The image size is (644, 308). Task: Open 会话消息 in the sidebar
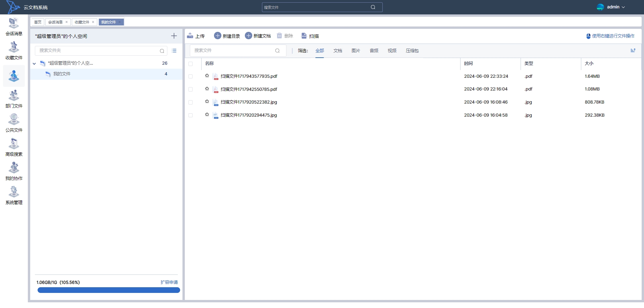(14, 27)
